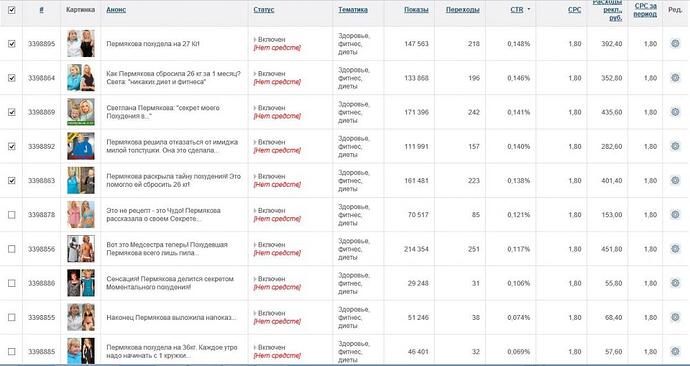Open edit gear for ad 3398869
Screen dimensions: 690x366
pyautogui.click(x=675, y=112)
